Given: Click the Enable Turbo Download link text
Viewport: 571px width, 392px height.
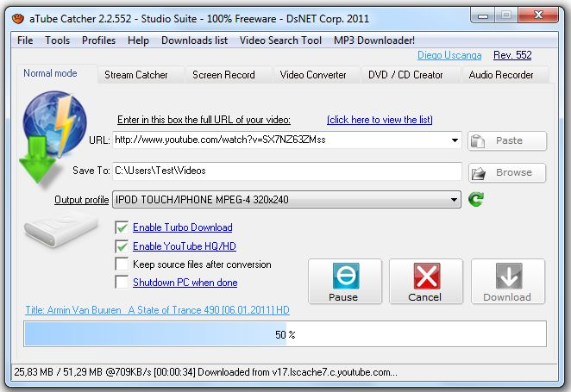Looking at the screenshot, I should coord(183,227).
